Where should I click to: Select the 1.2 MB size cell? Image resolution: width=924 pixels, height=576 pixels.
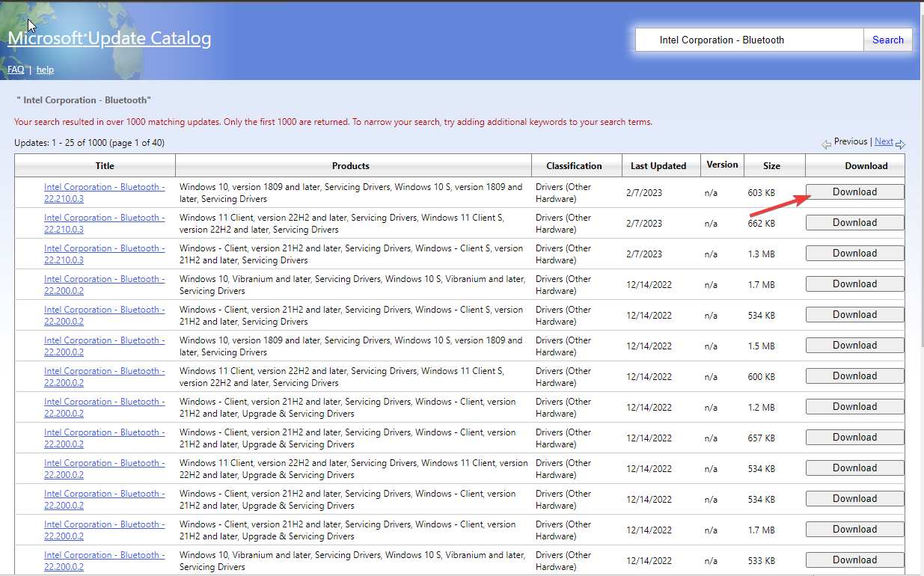(x=761, y=408)
